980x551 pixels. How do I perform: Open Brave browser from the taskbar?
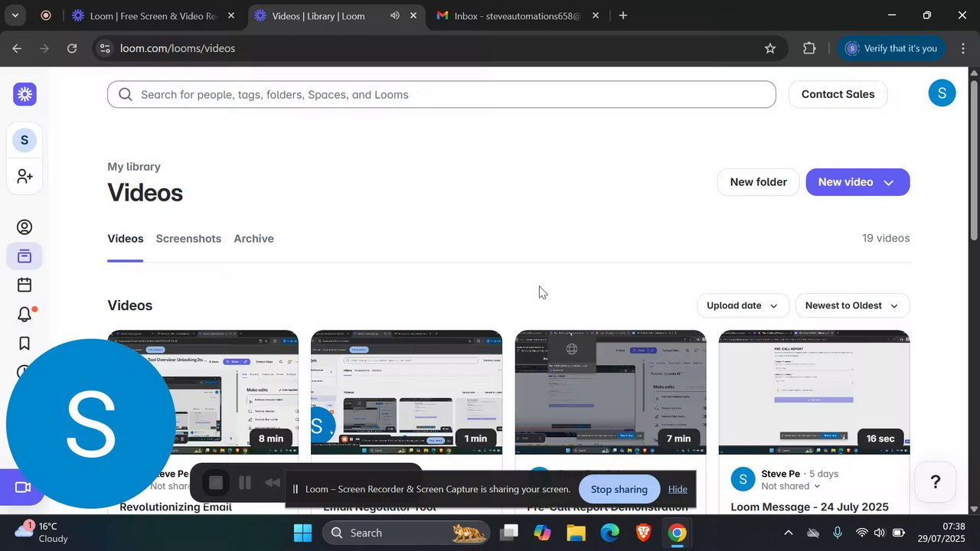[643, 533]
